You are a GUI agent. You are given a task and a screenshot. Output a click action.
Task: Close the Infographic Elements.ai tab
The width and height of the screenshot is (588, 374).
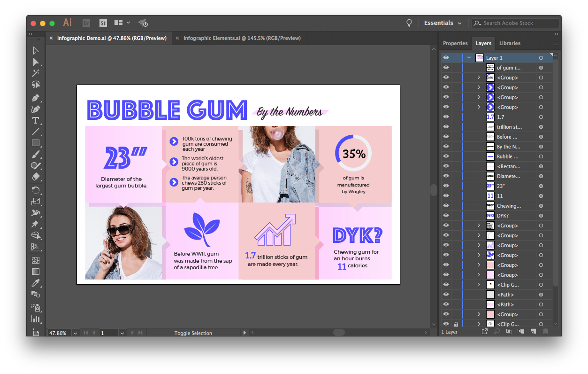(x=177, y=38)
